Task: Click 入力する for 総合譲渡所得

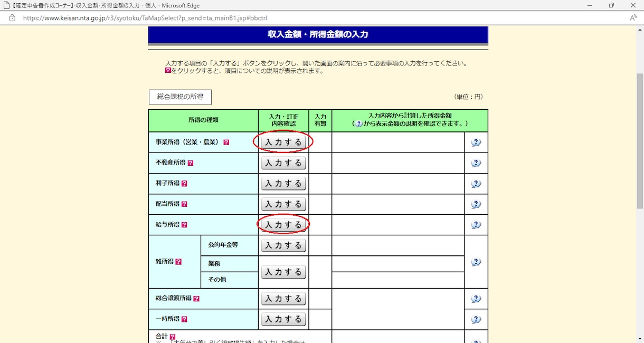Action: (283, 299)
